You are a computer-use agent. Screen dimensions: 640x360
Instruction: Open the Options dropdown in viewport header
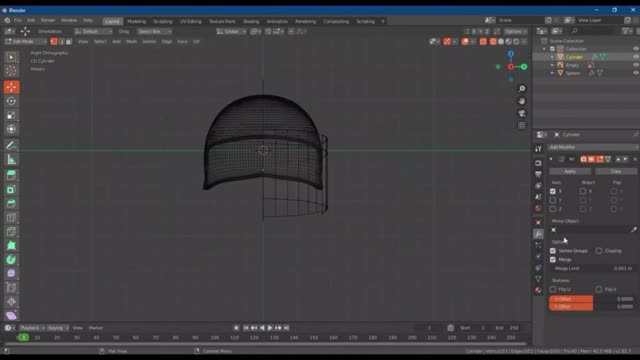(x=515, y=31)
